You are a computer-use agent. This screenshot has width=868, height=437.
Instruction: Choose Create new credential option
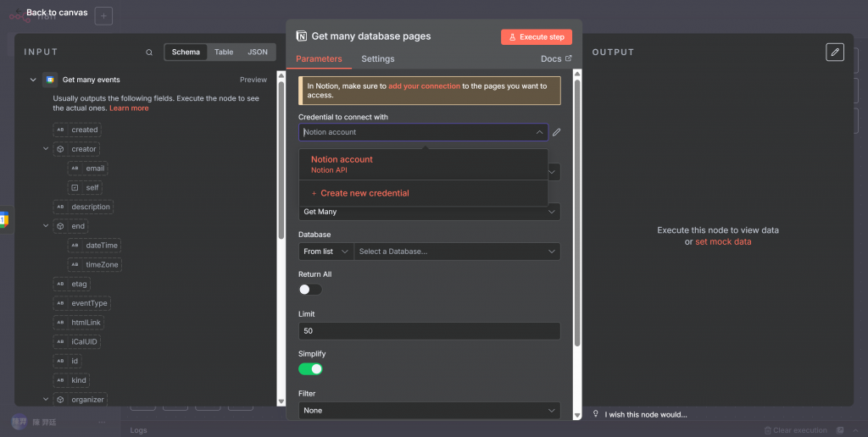(x=424, y=193)
